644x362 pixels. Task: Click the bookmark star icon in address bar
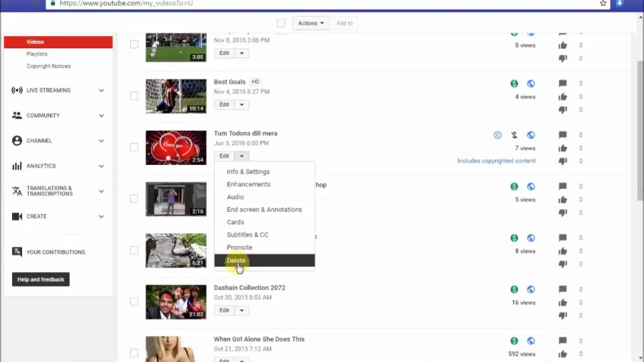[603, 4]
